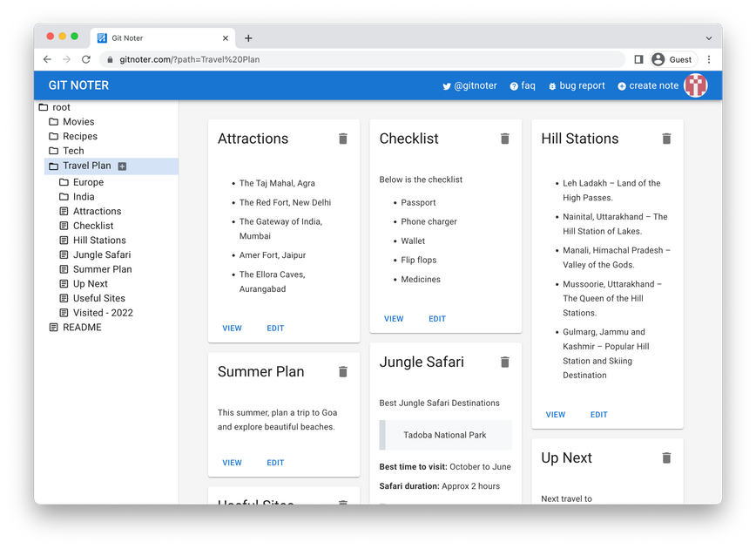Collapse the Travel Plan folder
This screenshot has height=549, width=756.
pyautogui.click(x=53, y=165)
